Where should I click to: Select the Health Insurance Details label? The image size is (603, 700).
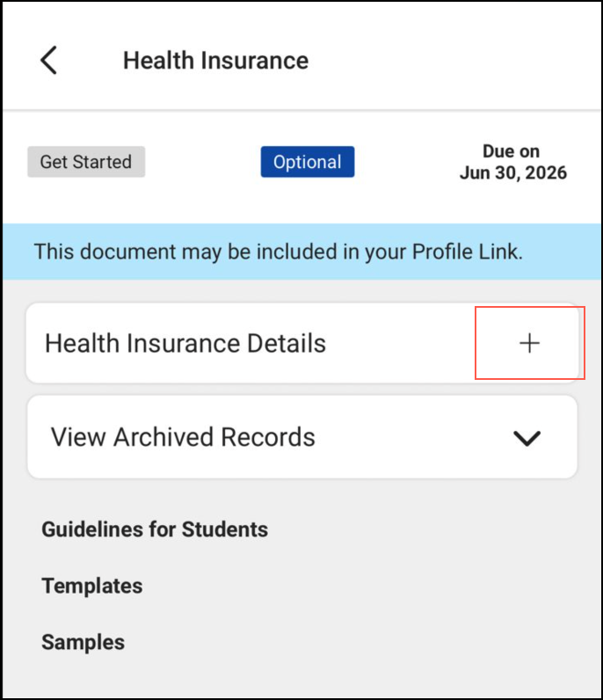coord(185,343)
